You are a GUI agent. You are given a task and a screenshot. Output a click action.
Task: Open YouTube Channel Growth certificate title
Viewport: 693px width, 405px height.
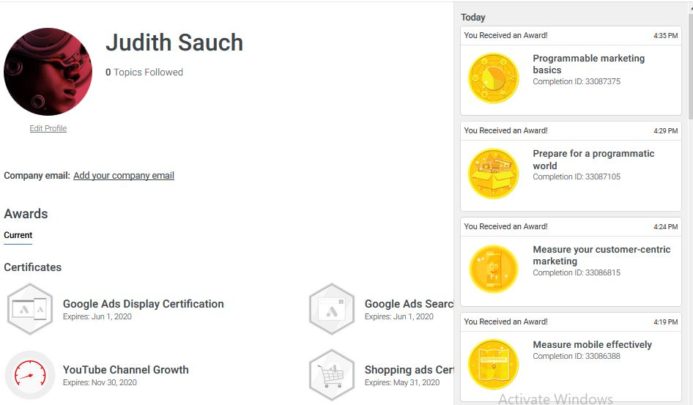click(x=125, y=370)
